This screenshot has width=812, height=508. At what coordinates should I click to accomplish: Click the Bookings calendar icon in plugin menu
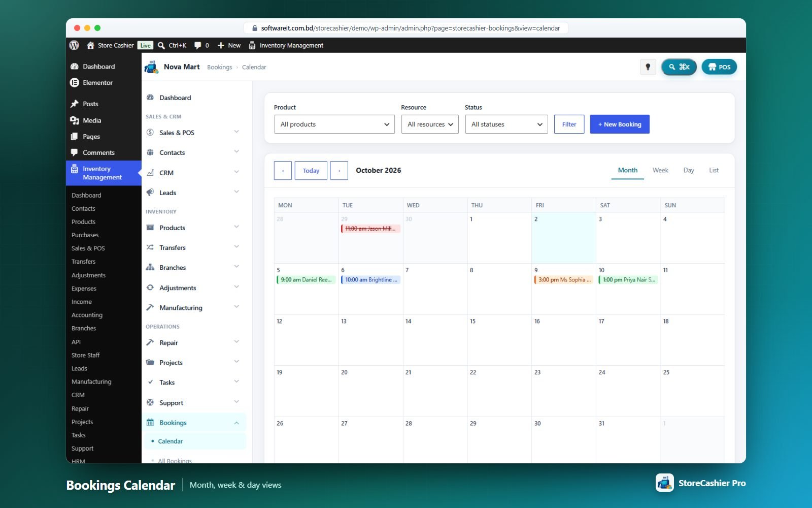pos(150,423)
